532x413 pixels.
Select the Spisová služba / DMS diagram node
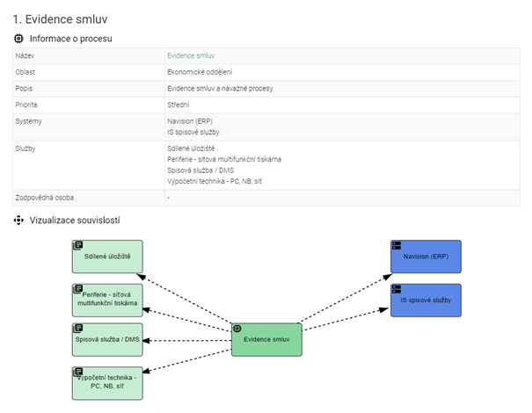tap(107, 339)
